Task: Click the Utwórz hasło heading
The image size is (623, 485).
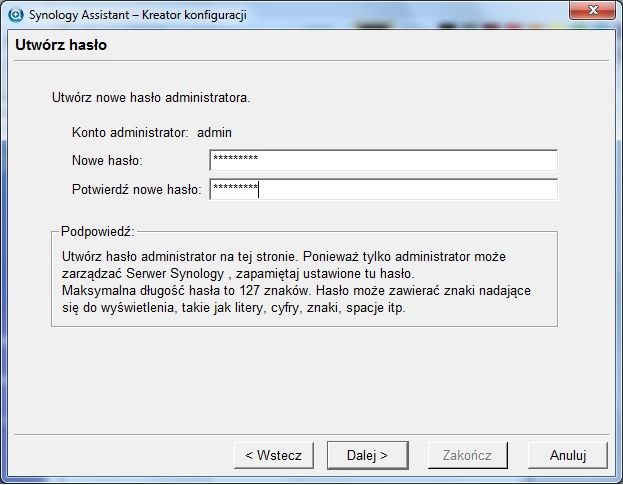Action: point(61,45)
